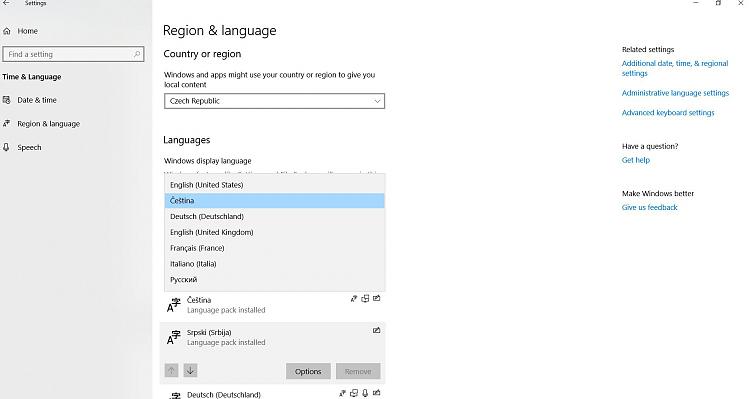Choose Français (France) display language
Screen dimensions: 750x399
(275, 248)
